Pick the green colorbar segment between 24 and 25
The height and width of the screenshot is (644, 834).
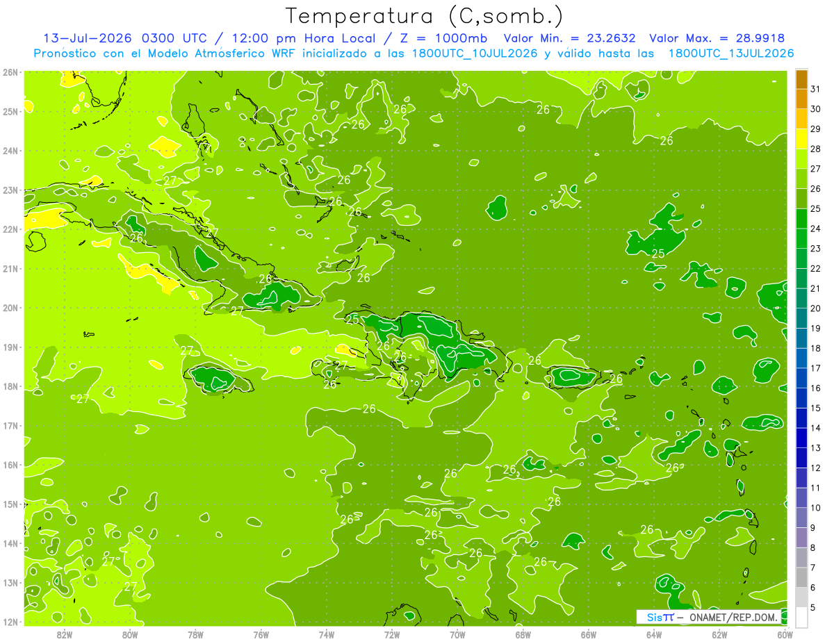coord(801,219)
